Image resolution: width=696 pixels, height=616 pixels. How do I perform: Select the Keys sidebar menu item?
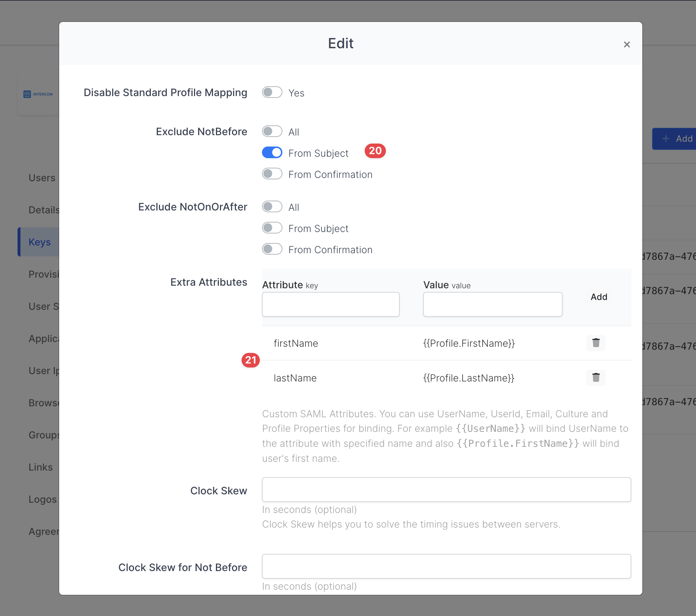[39, 242]
